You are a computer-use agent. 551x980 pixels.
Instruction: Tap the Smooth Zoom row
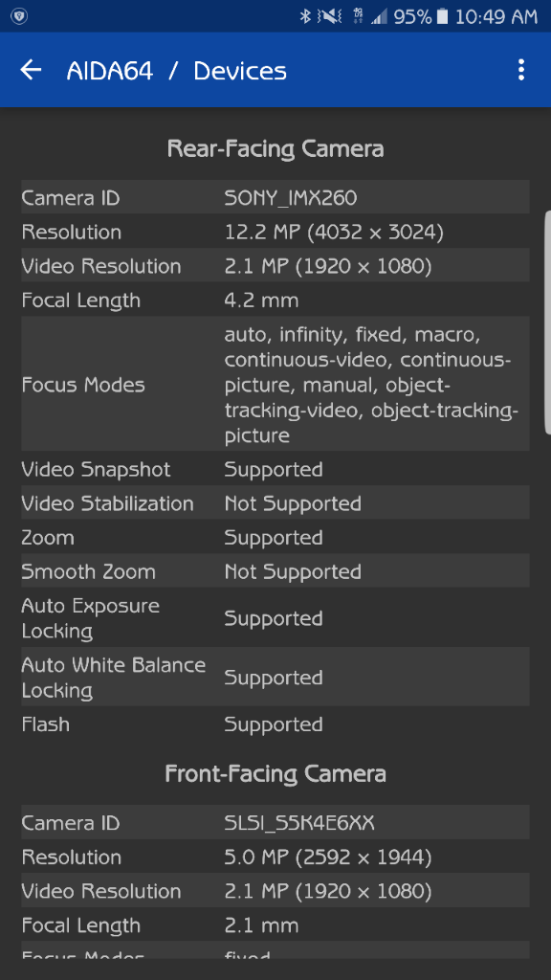(275, 571)
